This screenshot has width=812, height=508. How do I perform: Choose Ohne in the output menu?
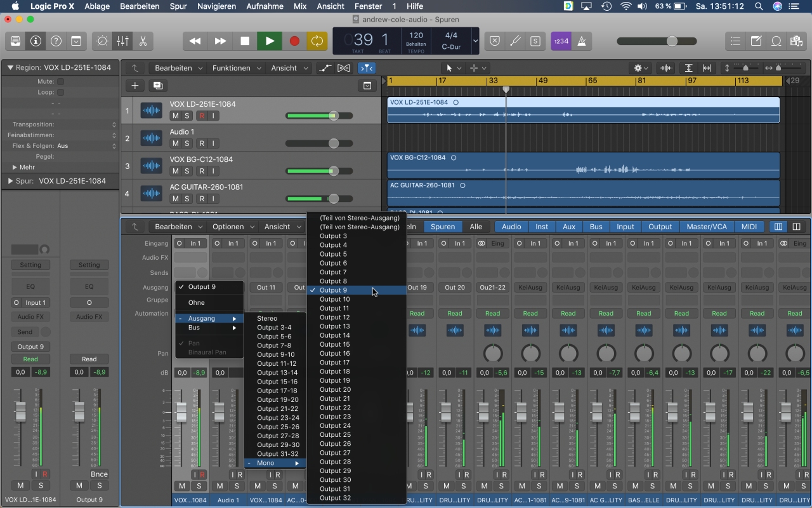pos(209,303)
